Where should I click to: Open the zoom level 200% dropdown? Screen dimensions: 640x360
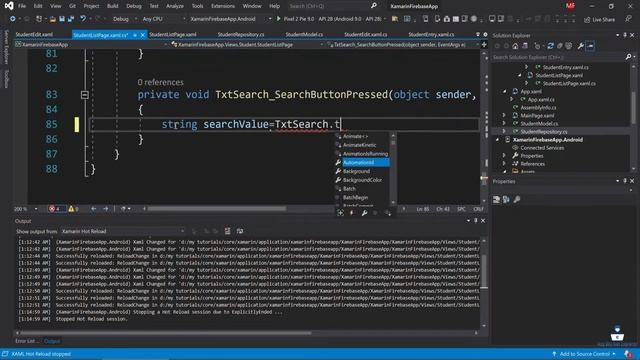click(26, 209)
